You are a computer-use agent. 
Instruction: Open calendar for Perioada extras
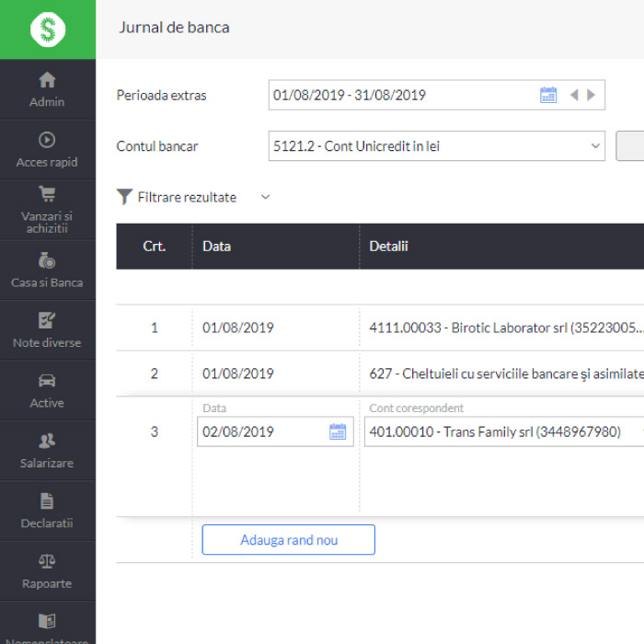tap(548, 95)
